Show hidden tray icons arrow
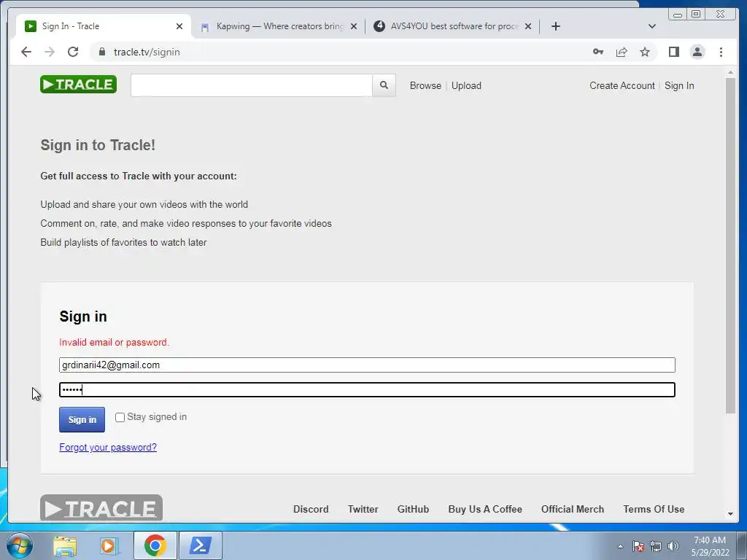This screenshot has height=560, width=747. tap(620, 546)
